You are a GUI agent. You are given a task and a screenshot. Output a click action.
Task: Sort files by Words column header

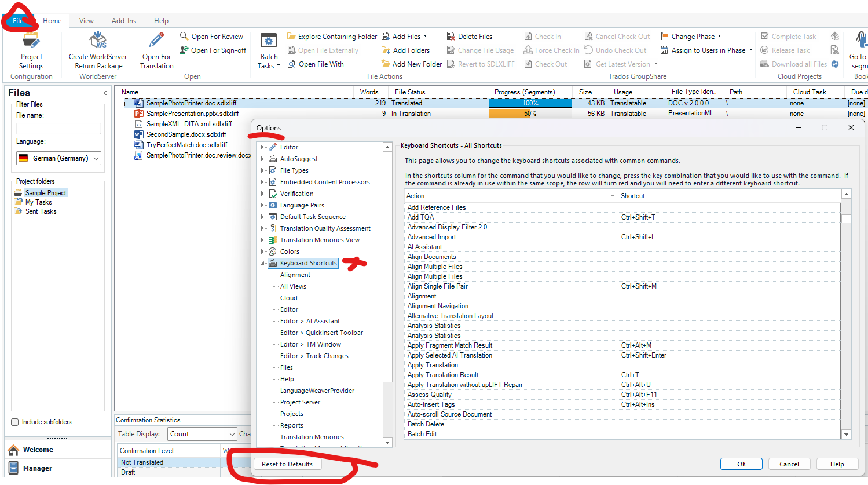pos(369,92)
